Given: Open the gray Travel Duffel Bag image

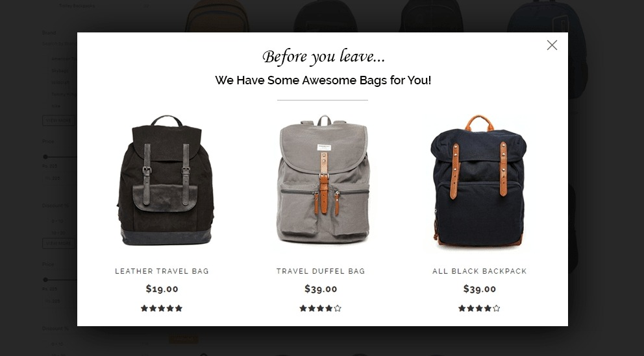Looking at the screenshot, I should coord(323,179).
